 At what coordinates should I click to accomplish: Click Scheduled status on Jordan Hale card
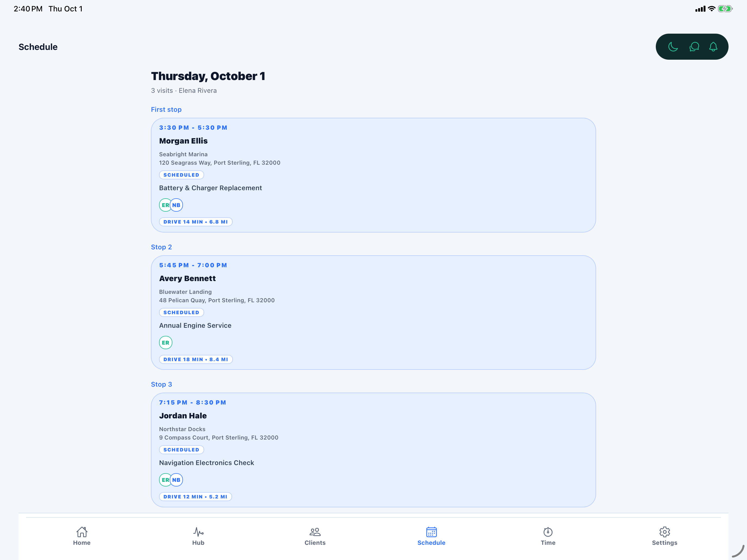[x=181, y=450]
